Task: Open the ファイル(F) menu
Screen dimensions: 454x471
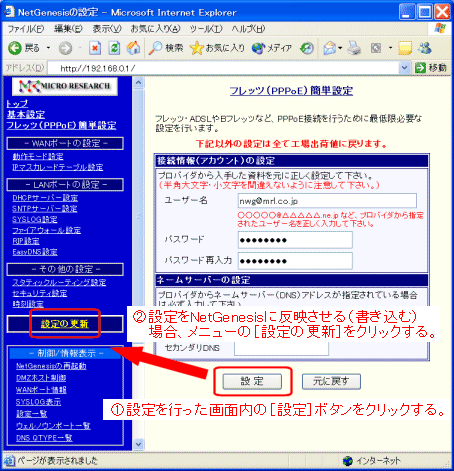Action: click(26, 29)
